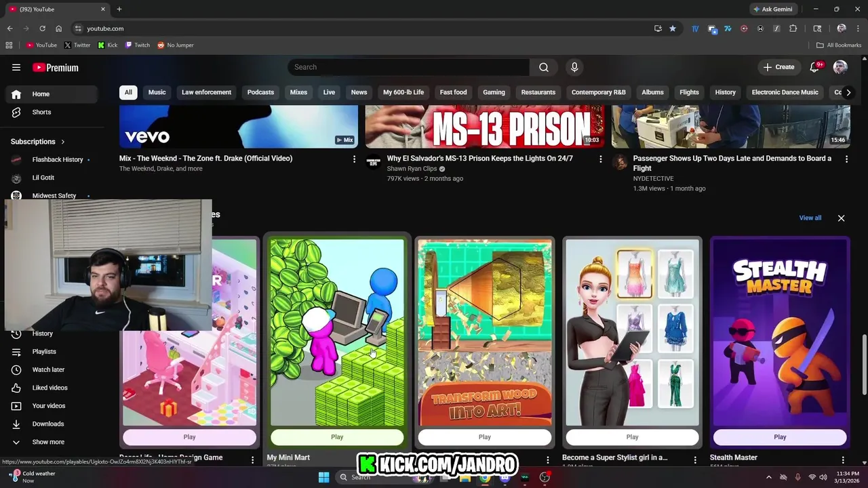Viewport: 868px width, 488px height.
Task: Open options for Passenger Shows Up video
Action: [846, 159]
